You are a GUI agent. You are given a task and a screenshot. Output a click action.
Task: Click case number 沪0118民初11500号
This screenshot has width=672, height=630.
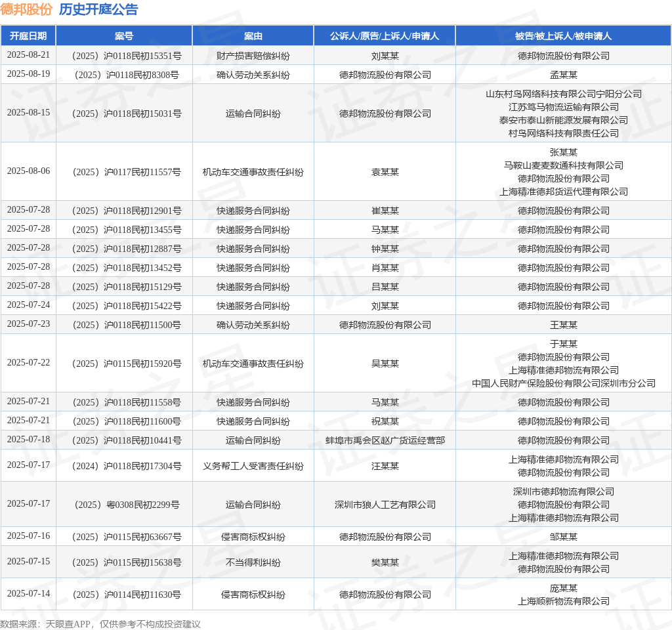127,325
